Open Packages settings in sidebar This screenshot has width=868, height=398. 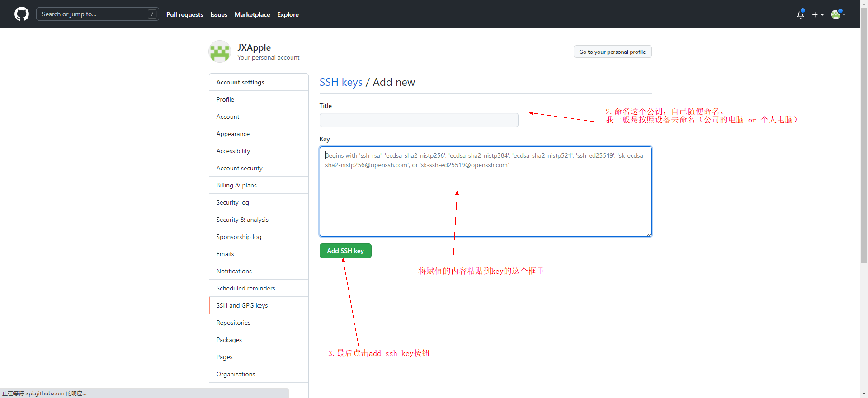pyautogui.click(x=259, y=340)
